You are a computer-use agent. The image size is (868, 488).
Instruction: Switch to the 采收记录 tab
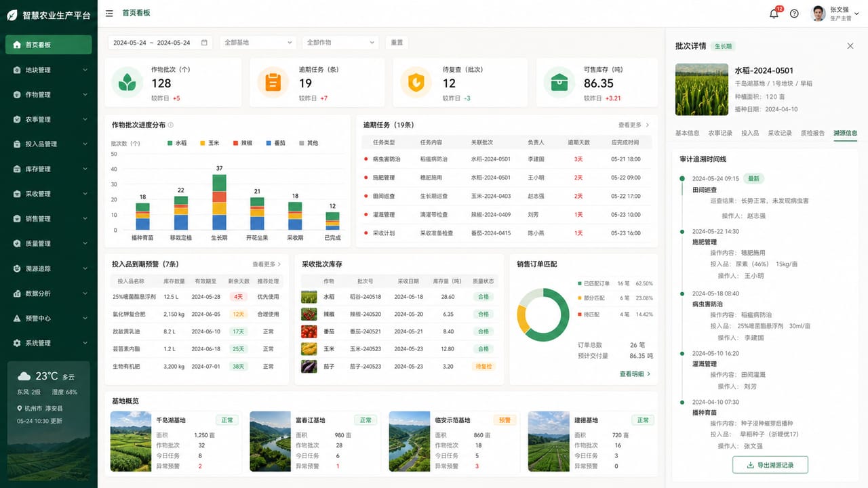(x=779, y=133)
